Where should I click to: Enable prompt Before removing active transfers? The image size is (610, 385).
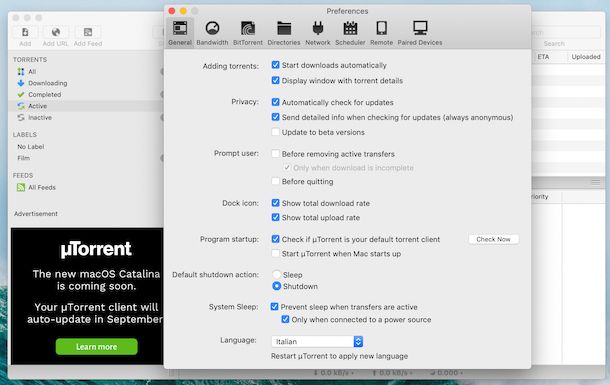pyautogui.click(x=275, y=154)
